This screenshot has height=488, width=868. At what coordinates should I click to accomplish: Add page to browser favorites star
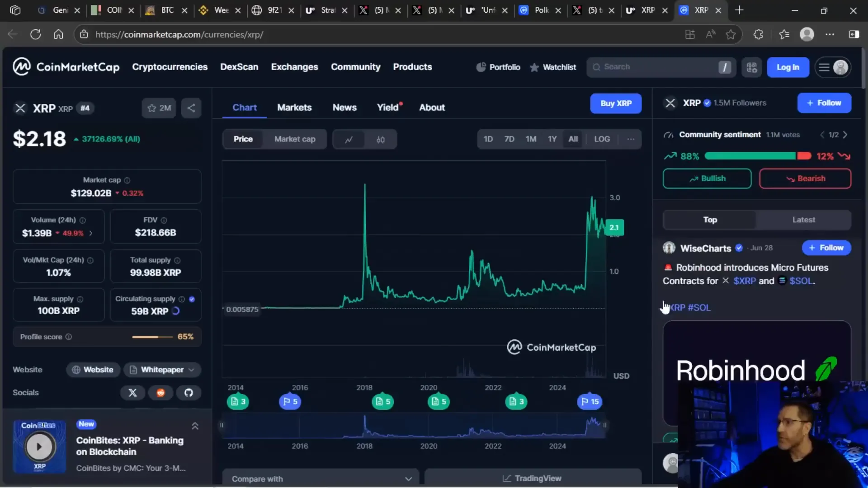[x=731, y=34]
